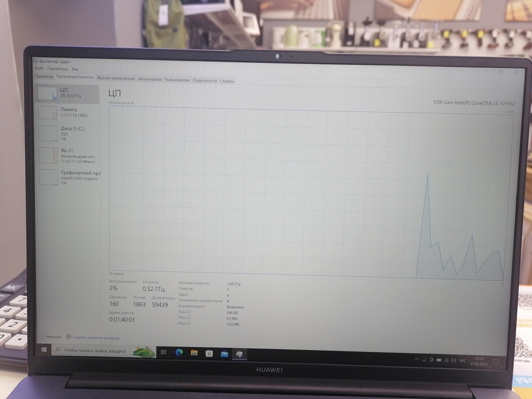Open the Windows Start menu
532x399 pixels.
coord(44,349)
